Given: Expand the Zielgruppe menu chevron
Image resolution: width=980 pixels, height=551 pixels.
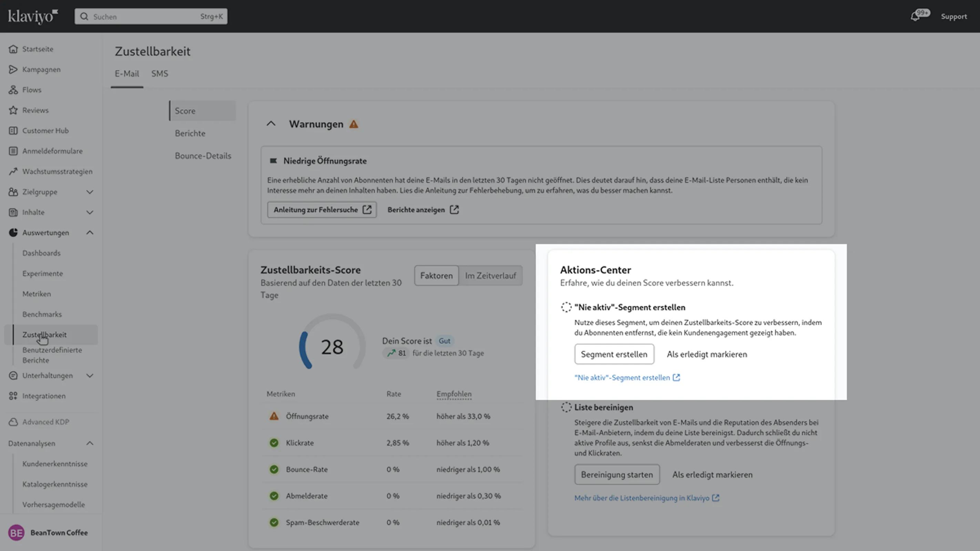Looking at the screenshot, I should pyautogui.click(x=90, y=192).
